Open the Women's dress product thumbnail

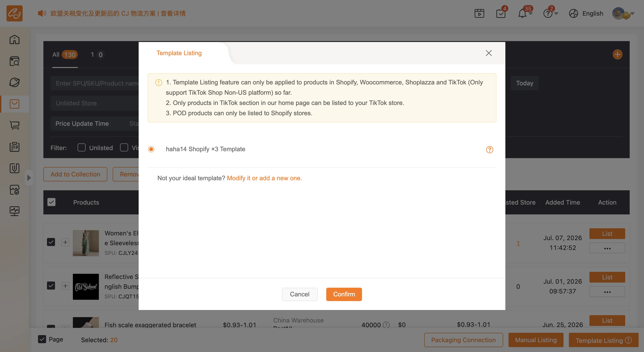coord(86,243)
